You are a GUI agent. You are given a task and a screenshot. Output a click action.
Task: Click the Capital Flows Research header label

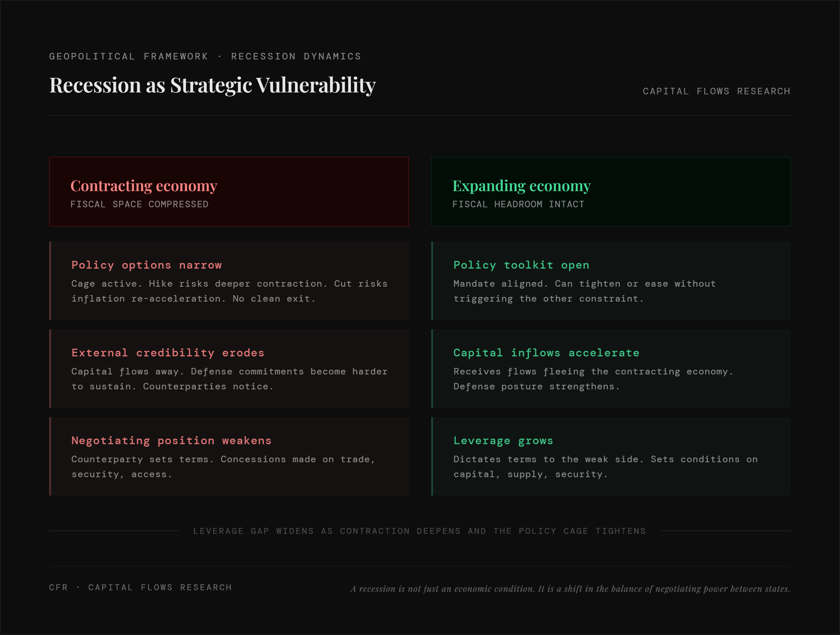(x=716, y=91)
